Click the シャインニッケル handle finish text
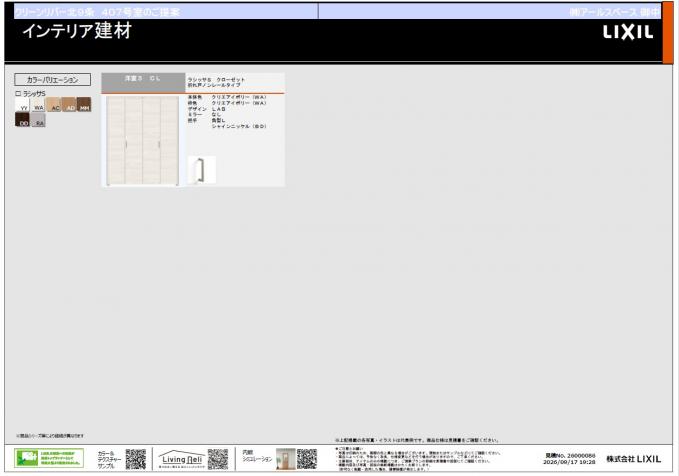Viewport: 679px width, 476px height. [x=239, y=126]
